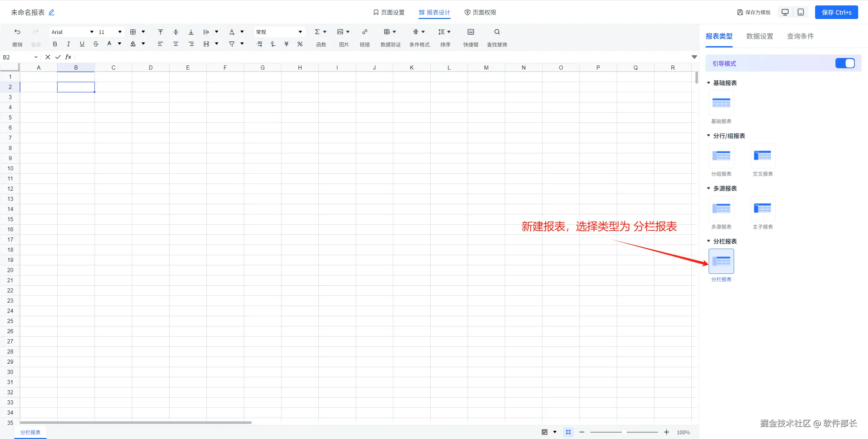This screenshot has width=868, height=439.
Task: Apply strikethrough formatting icon
Action: [96, 44]
